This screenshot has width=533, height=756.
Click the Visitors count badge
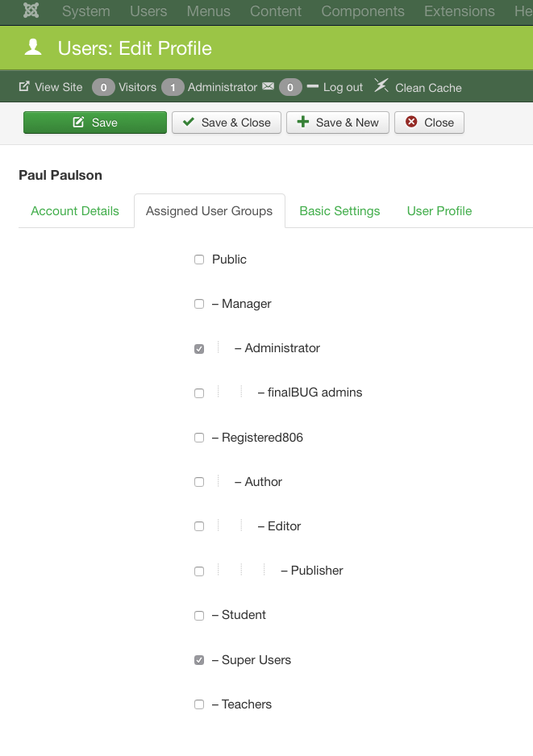click(103, 87)
